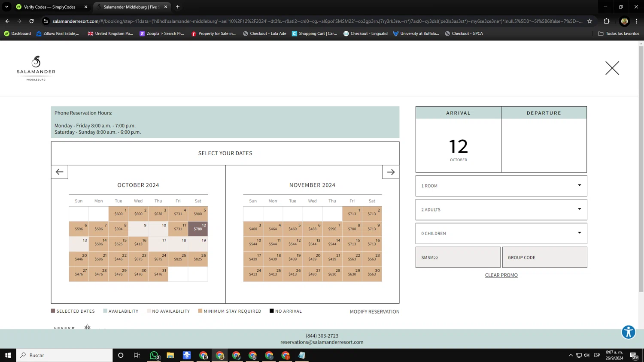
Task: Go to previous month with left arrow
Action: click(60, 172)
